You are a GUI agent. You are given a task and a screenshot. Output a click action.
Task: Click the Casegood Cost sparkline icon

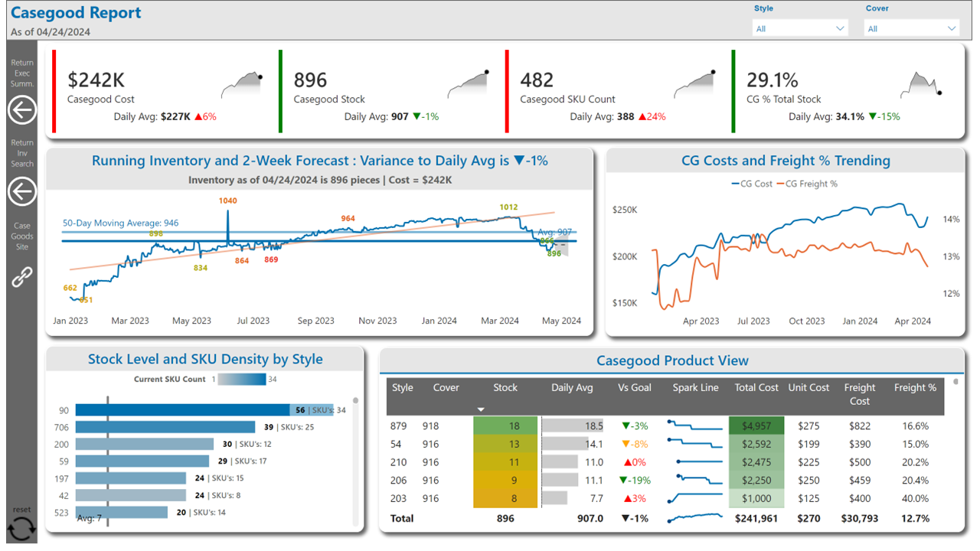pos(243,83)
